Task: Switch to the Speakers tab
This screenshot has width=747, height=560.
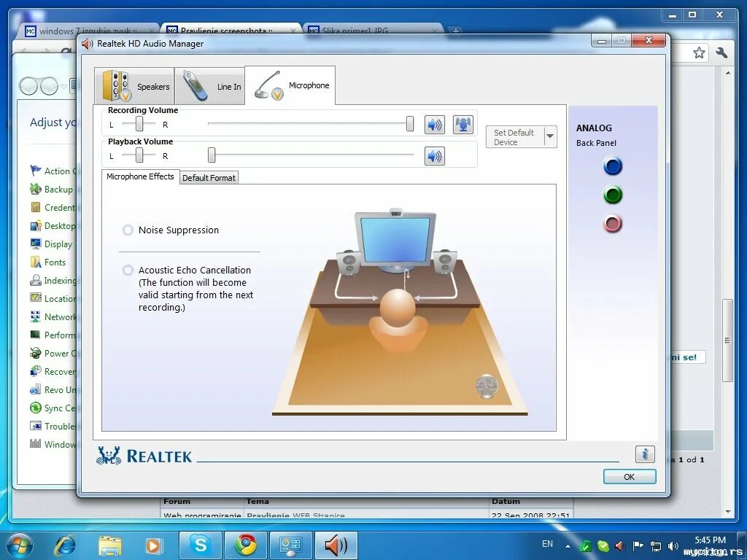Action: click(134, 86)
